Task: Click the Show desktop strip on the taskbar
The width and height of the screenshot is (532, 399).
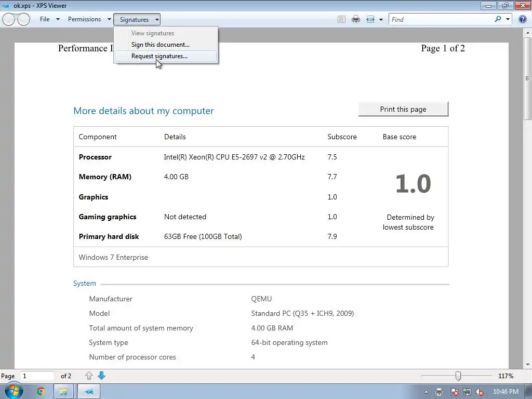Action: (529, 392)
